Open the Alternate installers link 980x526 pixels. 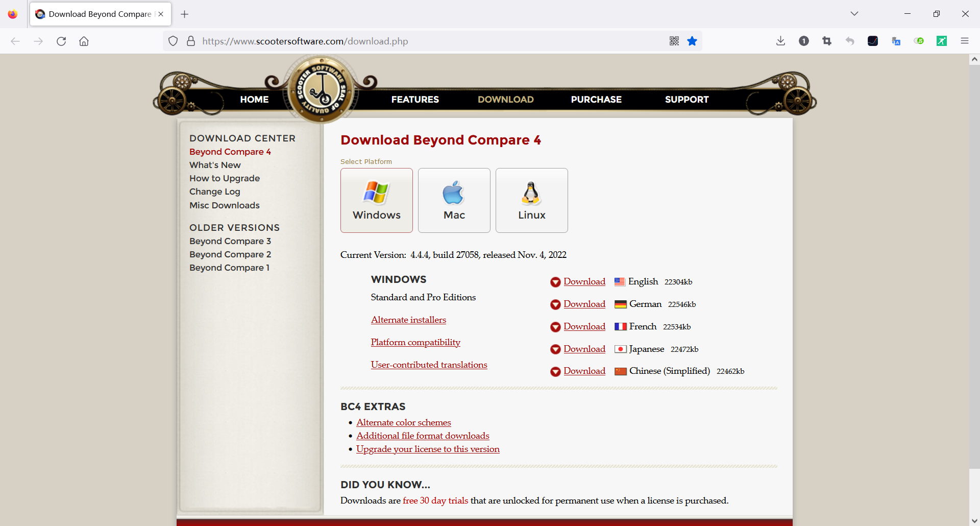pos(408,320)
